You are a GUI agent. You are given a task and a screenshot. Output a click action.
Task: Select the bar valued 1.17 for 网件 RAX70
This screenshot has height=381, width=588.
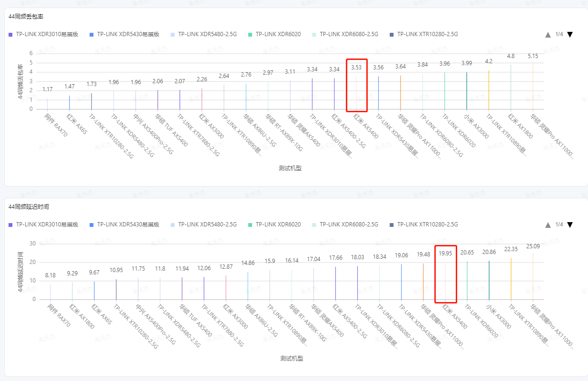click(48, 103)
